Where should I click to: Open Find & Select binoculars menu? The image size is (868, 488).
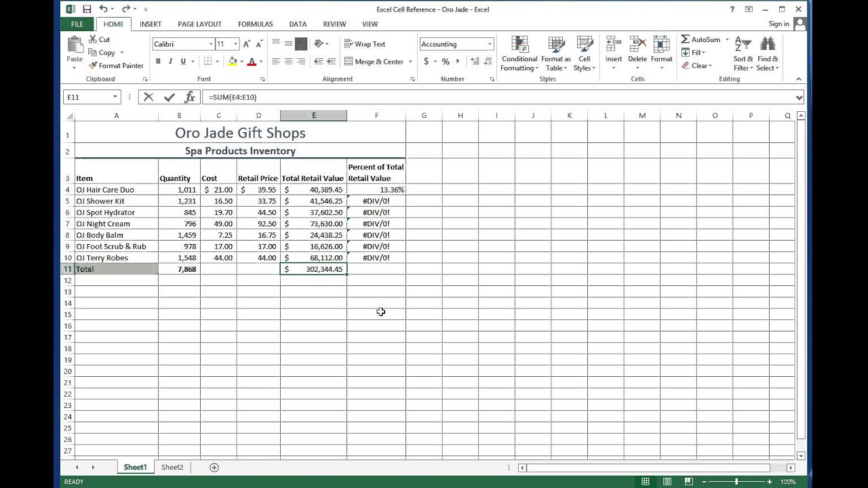tap(768, 54)
